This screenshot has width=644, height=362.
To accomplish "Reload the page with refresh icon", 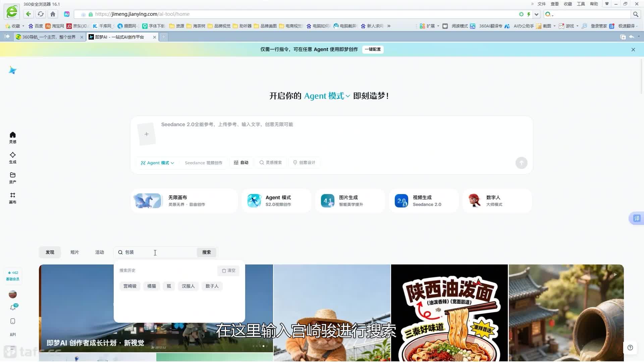I will click(41, 14).
